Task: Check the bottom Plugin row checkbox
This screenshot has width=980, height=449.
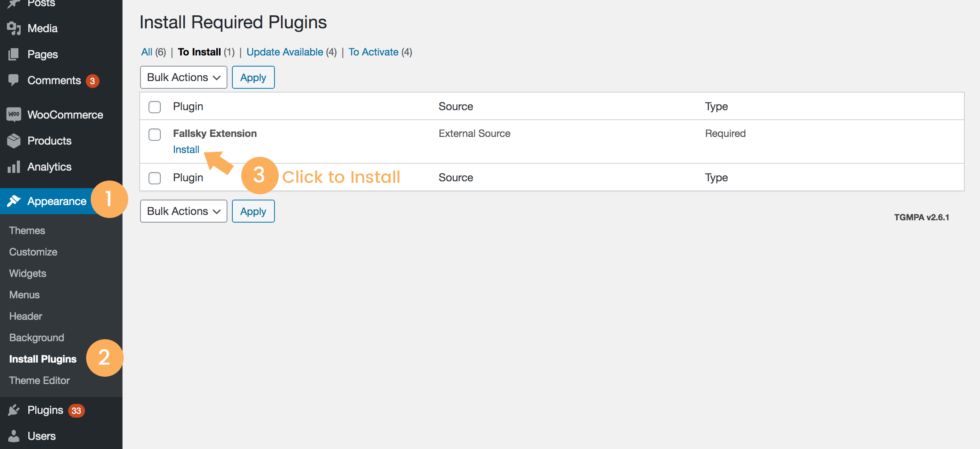Action: 155,178
